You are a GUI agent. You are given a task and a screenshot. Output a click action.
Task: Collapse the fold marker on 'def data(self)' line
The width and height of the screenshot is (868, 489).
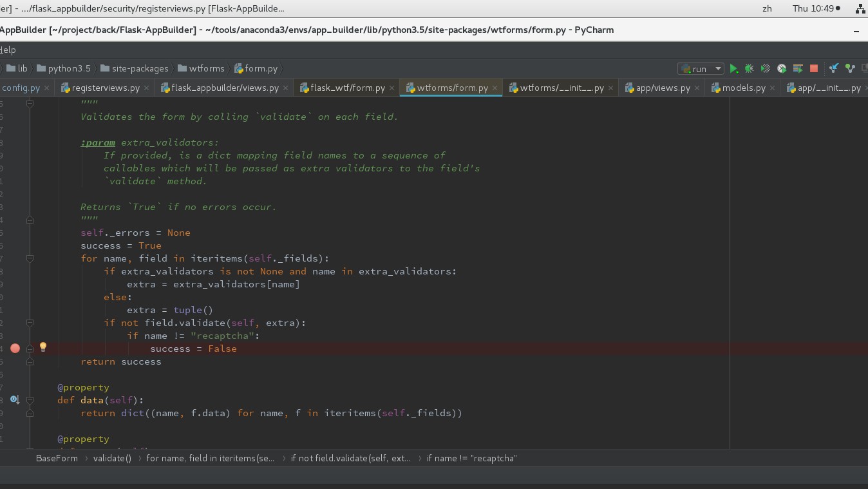pos(30,400)
